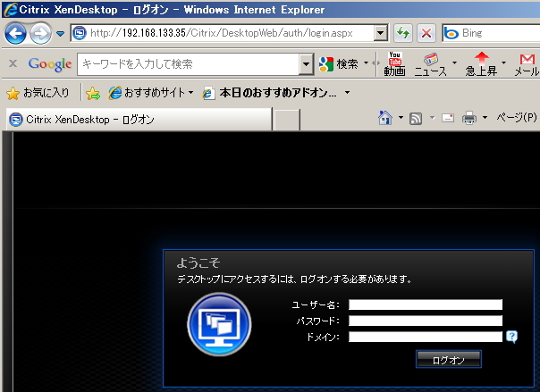Open the YouTube 動画 toolbar icon
This screenshot has height=392, width=540.
[x=394, y=64]
